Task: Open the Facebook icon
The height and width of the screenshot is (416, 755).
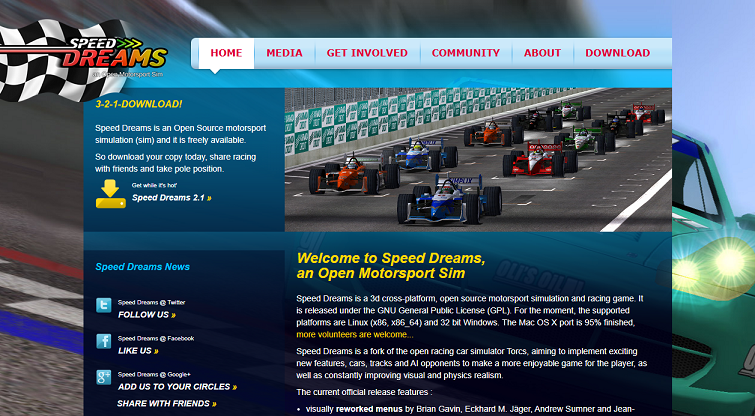Action: 104,341
